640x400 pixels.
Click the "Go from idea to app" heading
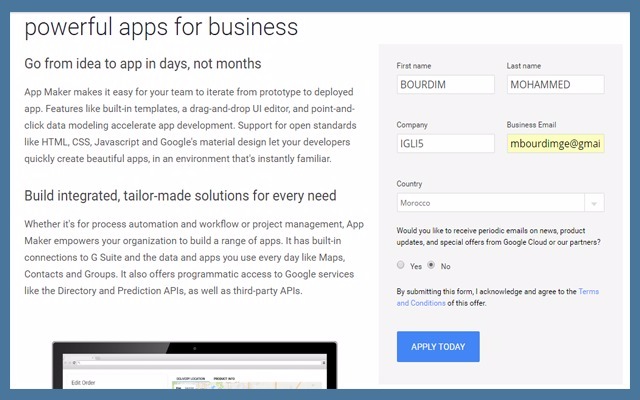coord(142,64)
